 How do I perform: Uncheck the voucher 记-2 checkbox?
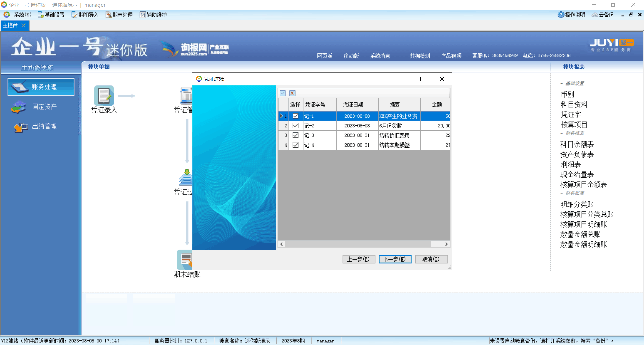click(x=296, y=126)
